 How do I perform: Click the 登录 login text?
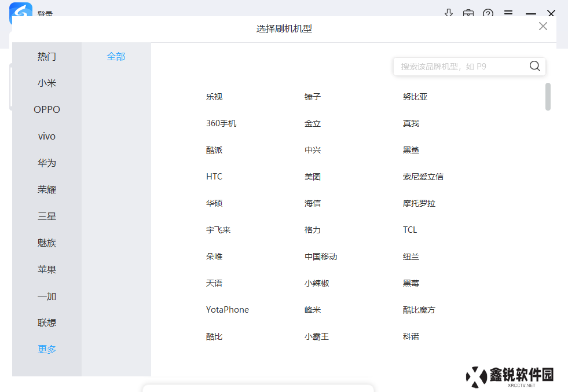pos(45,13)
